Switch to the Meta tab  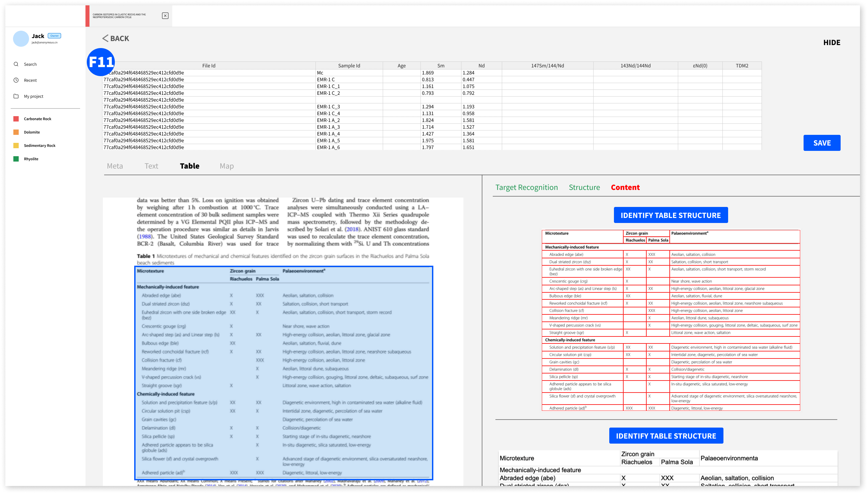coord(115,166)
